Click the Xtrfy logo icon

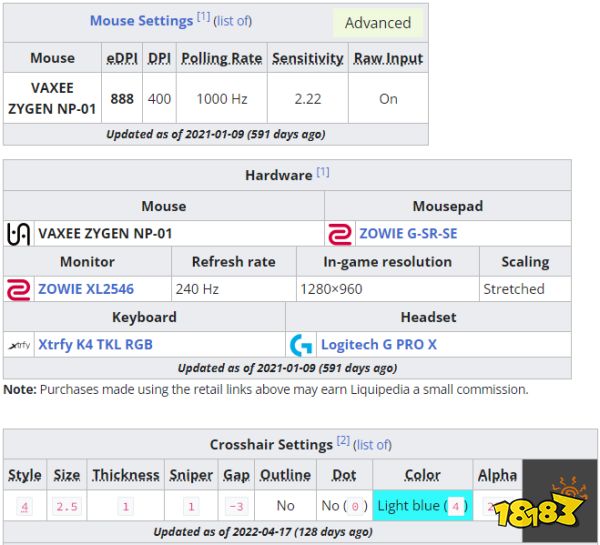click(19, 345)
